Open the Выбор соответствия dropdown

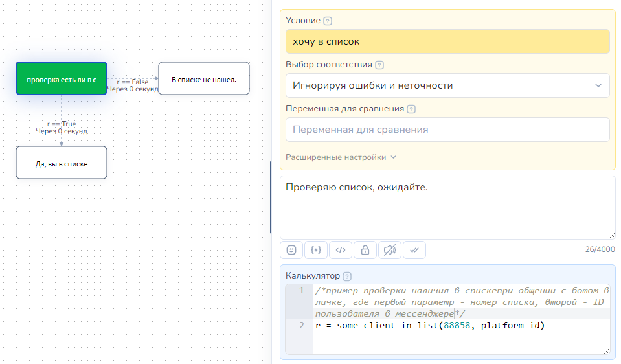coord(447,85)
